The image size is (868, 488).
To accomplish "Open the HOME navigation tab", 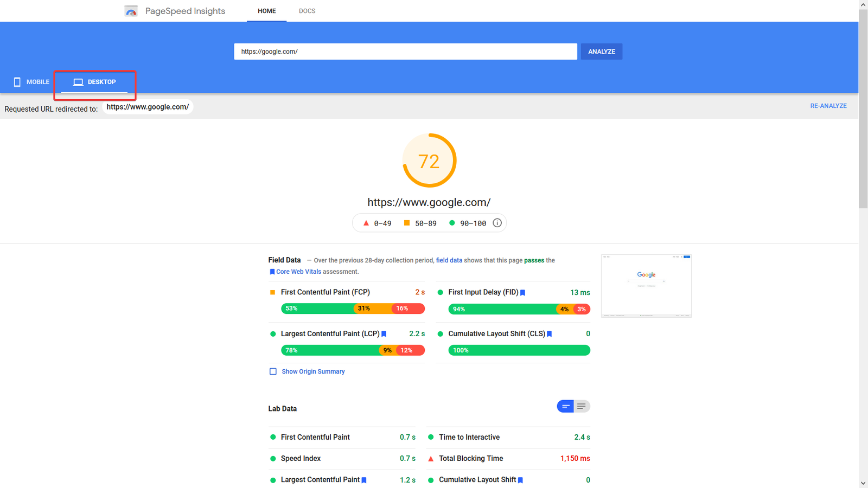I will point(266,11).
